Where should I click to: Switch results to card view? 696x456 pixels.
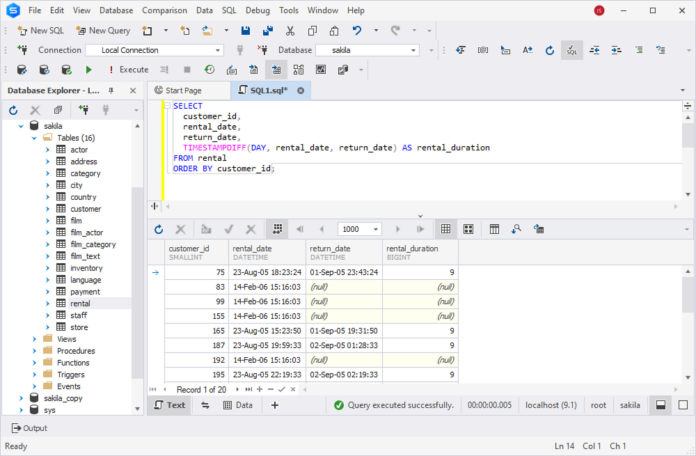(468, 229)
